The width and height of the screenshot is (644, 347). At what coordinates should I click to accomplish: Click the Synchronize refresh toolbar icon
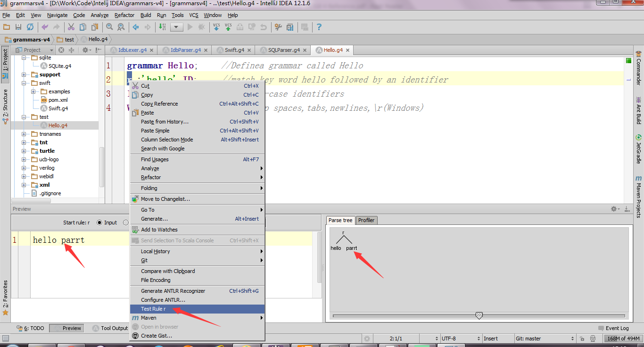coord(30,27)
